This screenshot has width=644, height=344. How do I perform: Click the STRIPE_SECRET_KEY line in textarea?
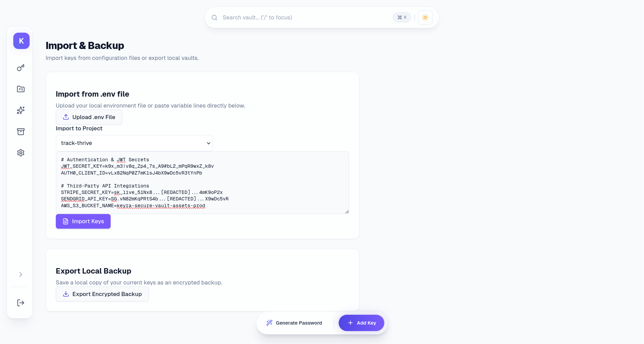[x=142, y=193]
